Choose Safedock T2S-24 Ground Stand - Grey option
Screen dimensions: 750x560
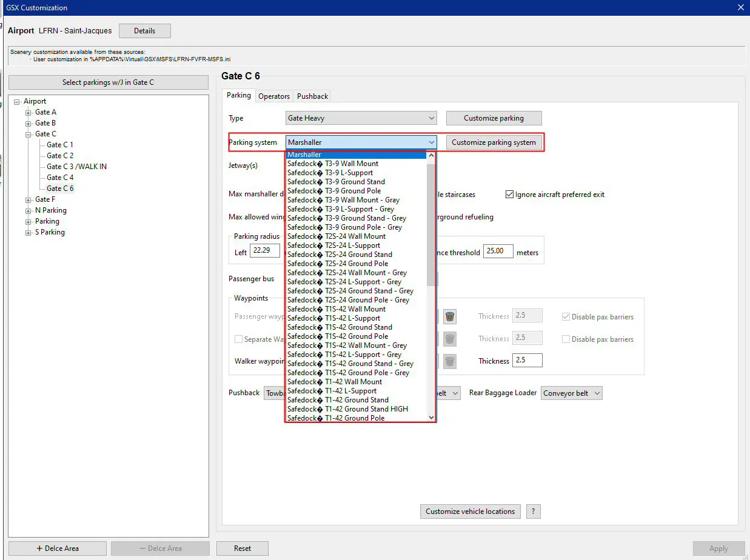click(x=357, y=291)
